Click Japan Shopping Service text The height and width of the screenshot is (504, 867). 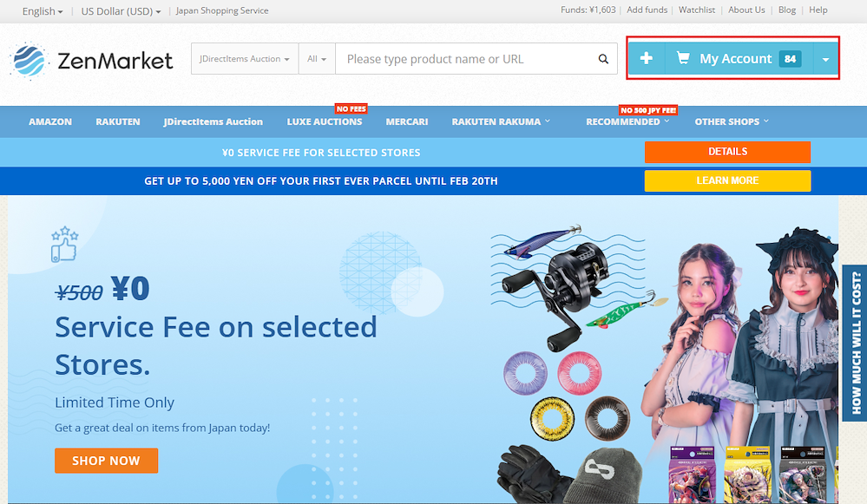[x=222, y=10]
